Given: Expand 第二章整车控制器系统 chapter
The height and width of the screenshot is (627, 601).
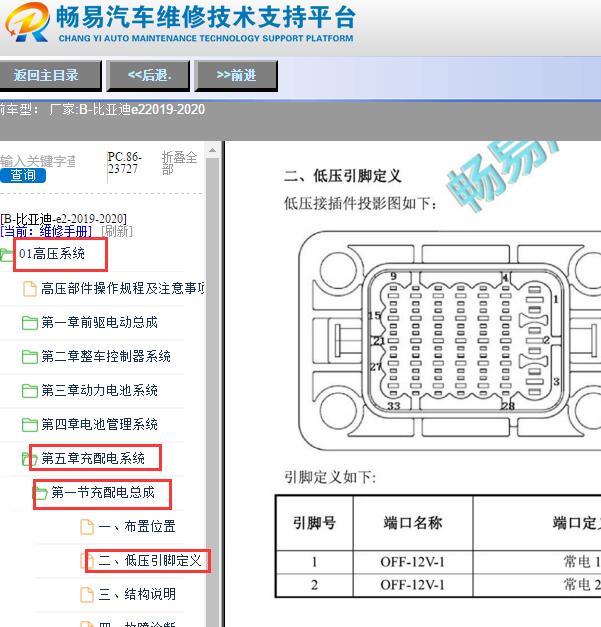Looking at the screenshot, I should click(x=106, y=356).
